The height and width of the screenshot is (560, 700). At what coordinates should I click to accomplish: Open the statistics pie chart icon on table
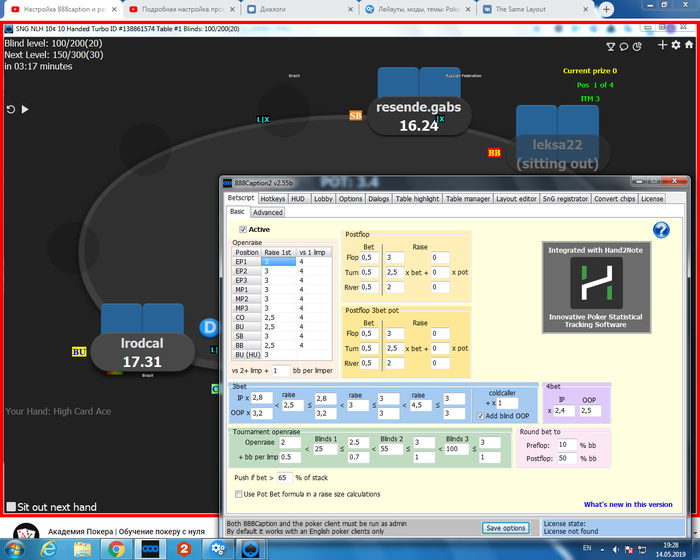coord(637,46)
